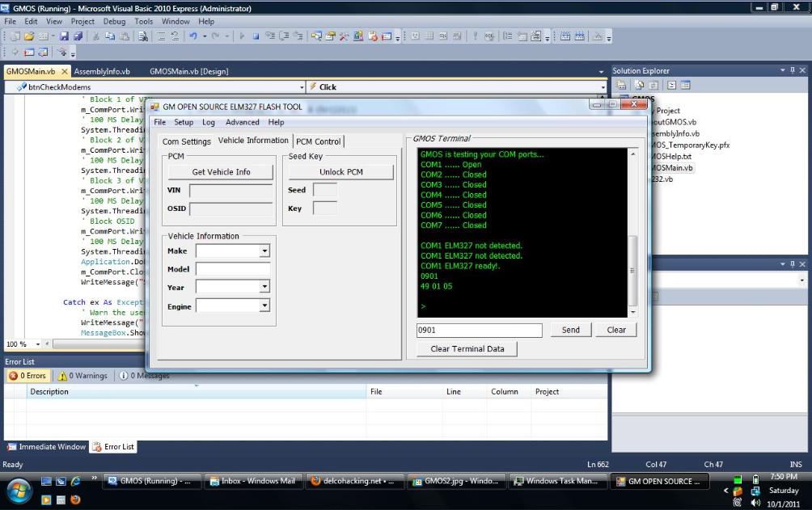The height and width of the screenshot is (510, 812).
Task: Click the Open File folder toolbar icon
Action: 29,36
